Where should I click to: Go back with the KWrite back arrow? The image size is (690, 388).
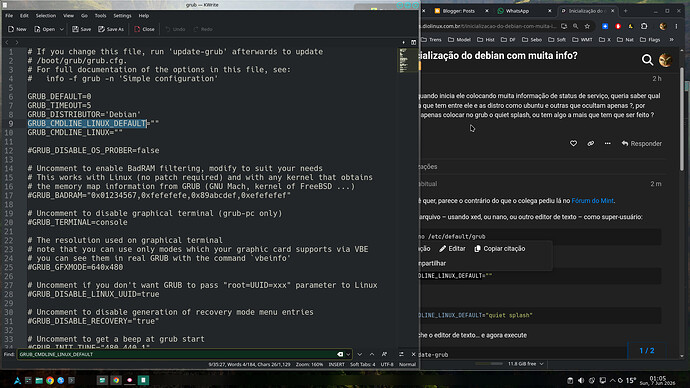tap(7, 42)
